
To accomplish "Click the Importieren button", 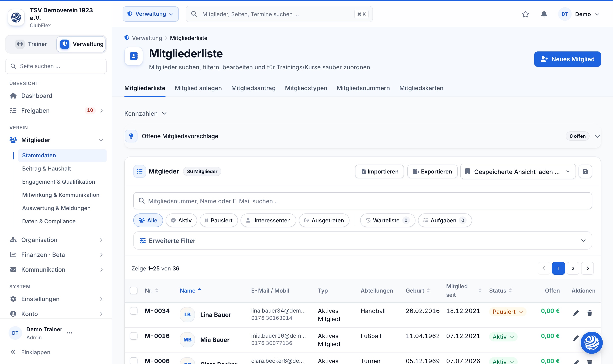I will click(379, 171).
